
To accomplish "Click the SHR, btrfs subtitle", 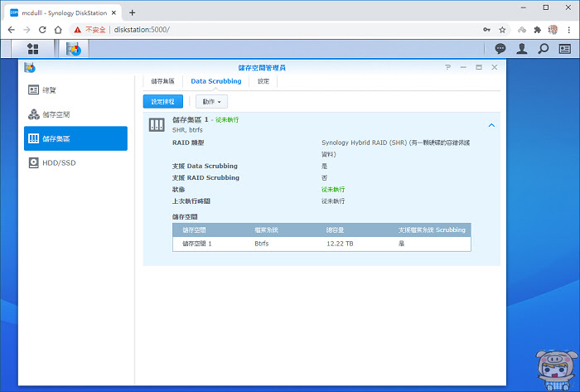I will (x=187, y=130).
